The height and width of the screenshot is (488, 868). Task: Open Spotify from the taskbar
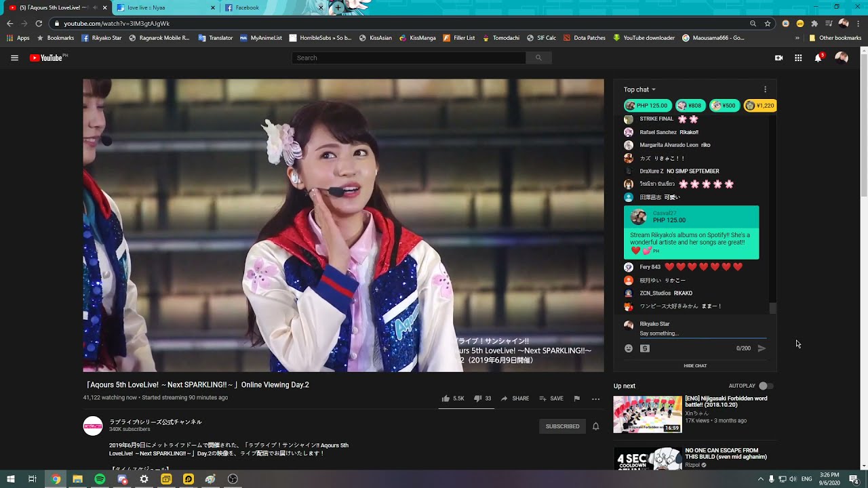tap(100, 479)
